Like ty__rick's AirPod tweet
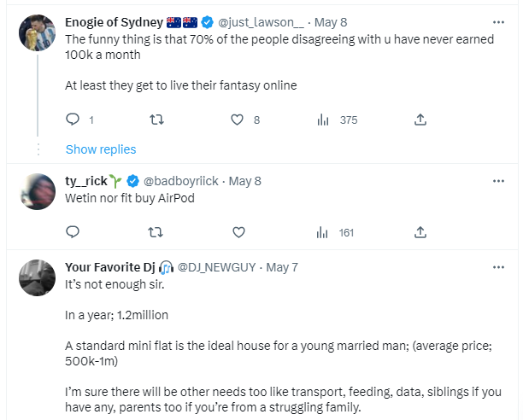The image size is (523, 420). click(x=238, y=231)
